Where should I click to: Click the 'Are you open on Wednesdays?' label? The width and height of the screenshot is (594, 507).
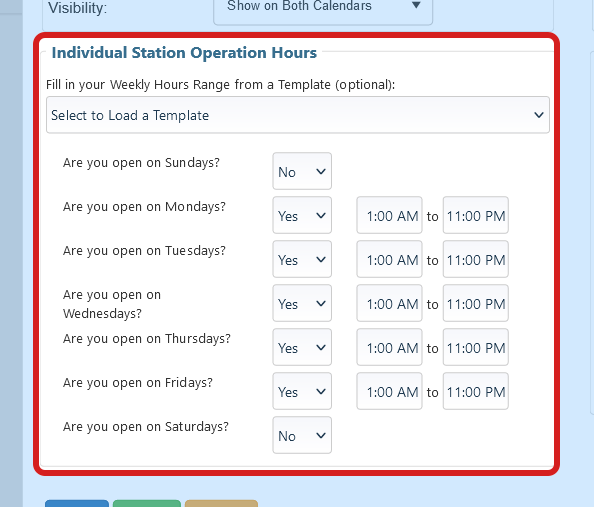(112, 304)
